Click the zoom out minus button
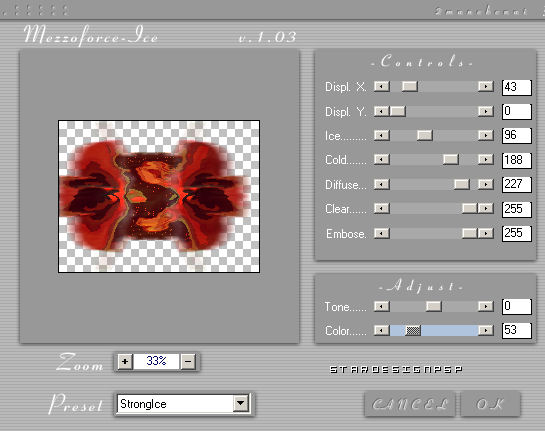 coord(188,362)
